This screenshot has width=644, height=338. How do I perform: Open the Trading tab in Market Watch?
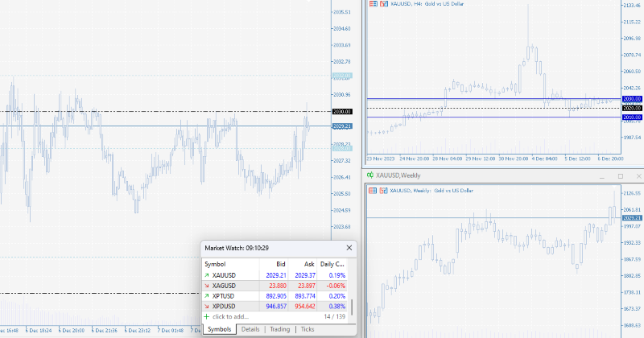pyautogui.click(x=279, y=329)
